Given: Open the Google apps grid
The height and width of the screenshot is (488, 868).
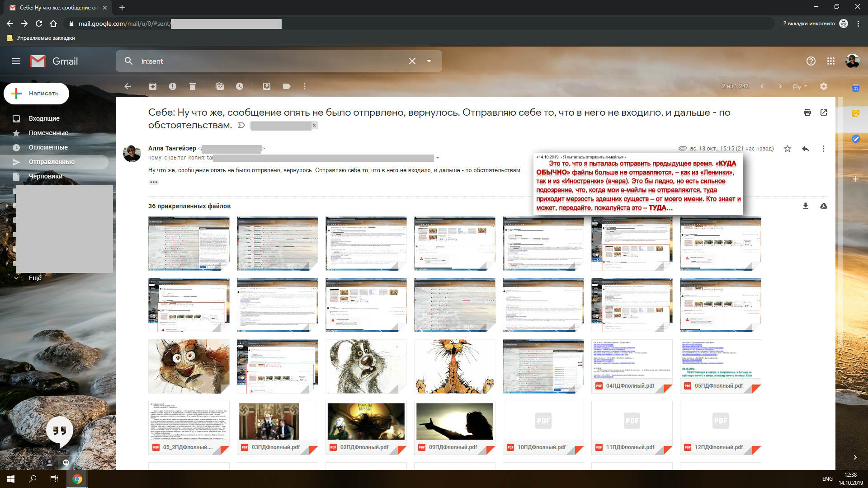Looking at the screenshot, I should pos(831,61).
